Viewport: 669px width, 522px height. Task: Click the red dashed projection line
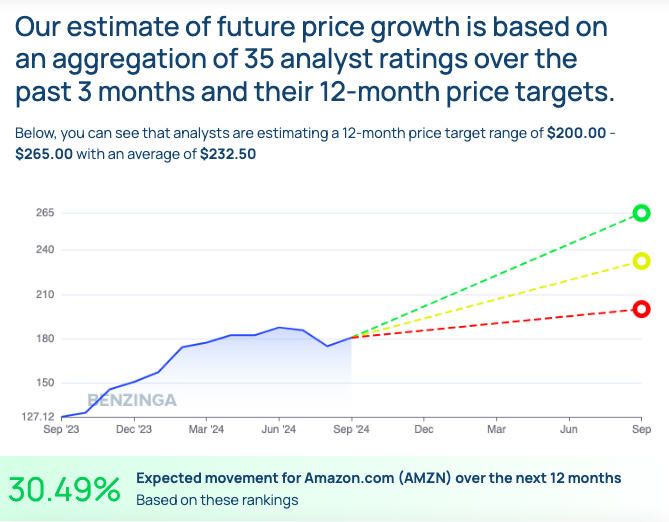tap(500, 323)
